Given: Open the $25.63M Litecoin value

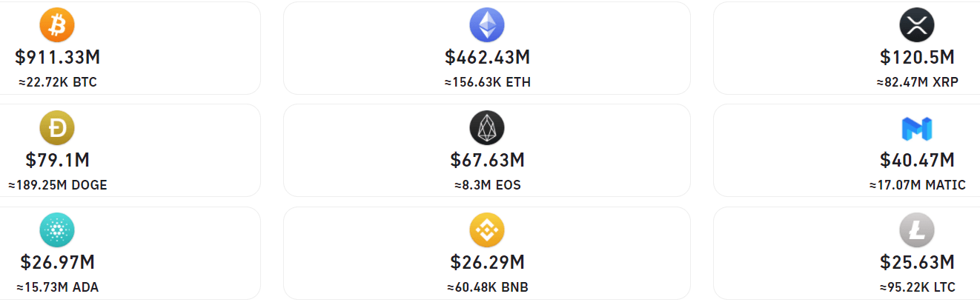Looking at the screenshot, I should [x=917, y=262].
